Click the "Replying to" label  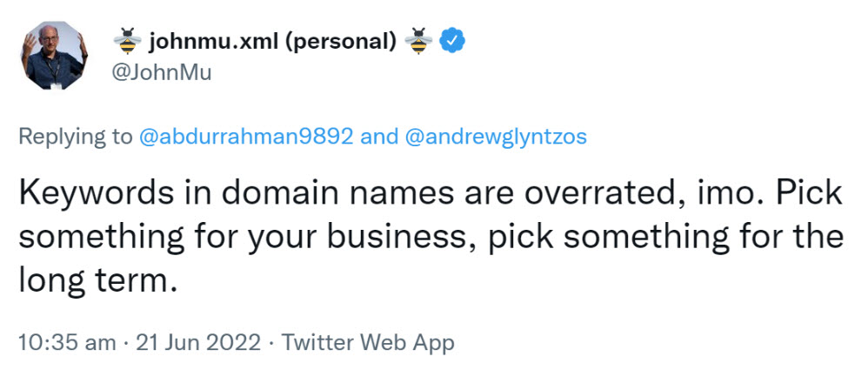point(75,137)
